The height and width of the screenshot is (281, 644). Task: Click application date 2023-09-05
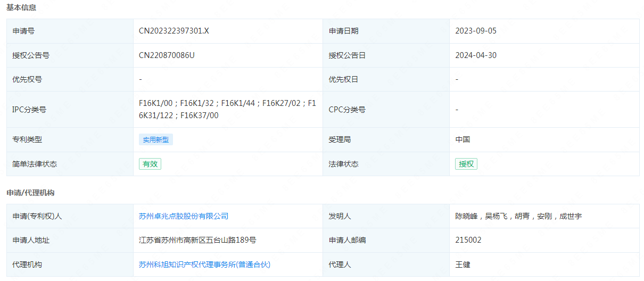tap(476, 31)
